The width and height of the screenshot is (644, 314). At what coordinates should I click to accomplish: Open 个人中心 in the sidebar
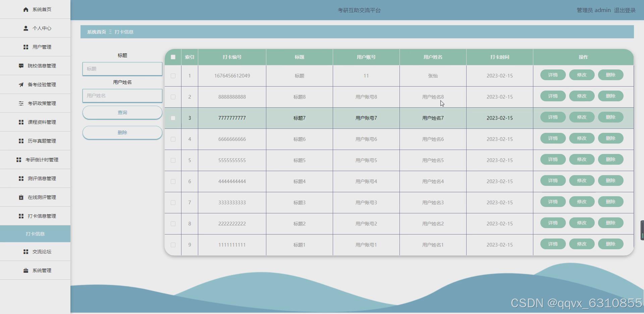click(35, 28)
